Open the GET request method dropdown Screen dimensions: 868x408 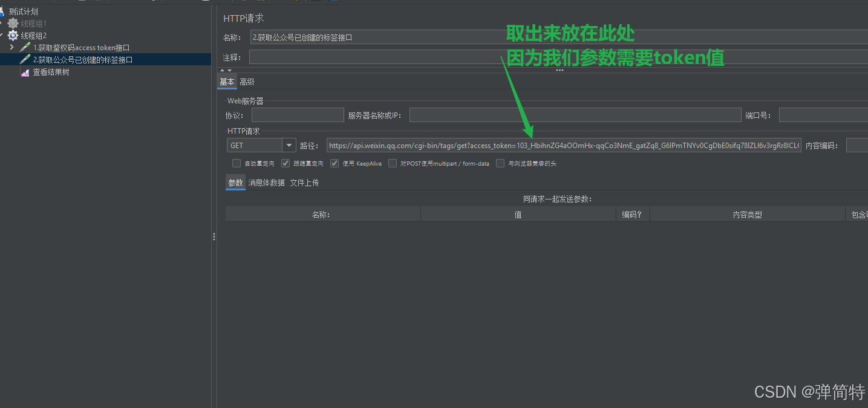[289, 145]
